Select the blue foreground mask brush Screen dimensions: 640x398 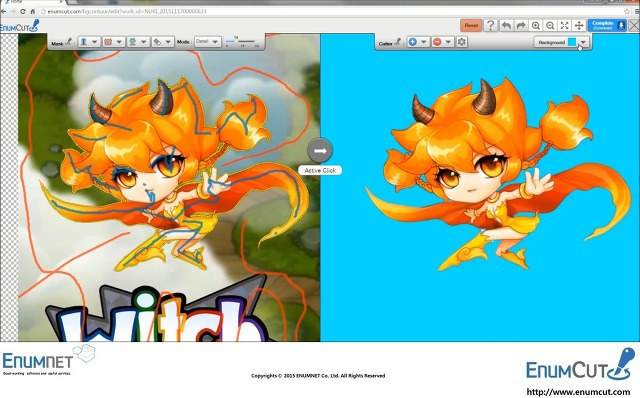click(84, 42)
